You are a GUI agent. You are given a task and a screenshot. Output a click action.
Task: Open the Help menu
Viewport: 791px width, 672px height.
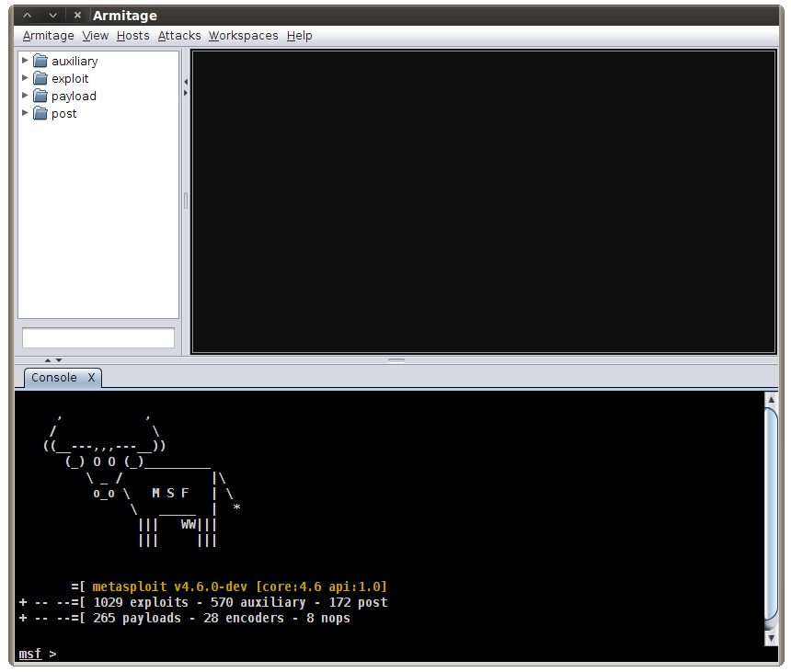(x=299, y=36)
